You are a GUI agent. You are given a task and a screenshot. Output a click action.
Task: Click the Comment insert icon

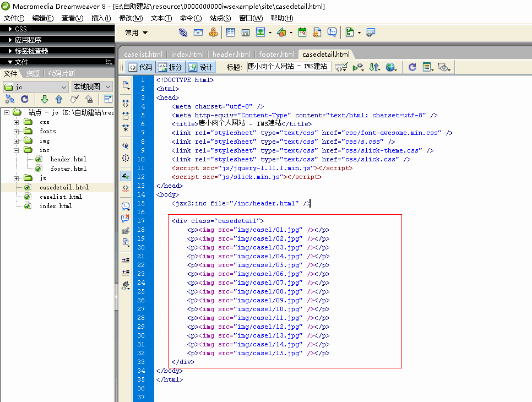point(332,32)
